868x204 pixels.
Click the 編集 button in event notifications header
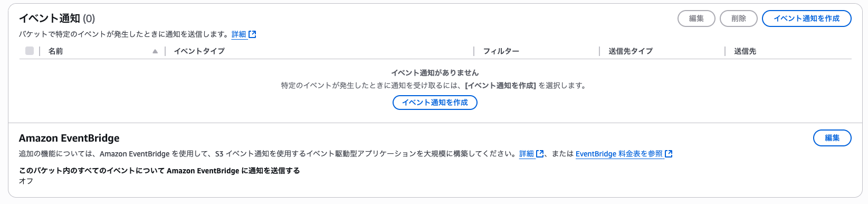coord(697,18)
